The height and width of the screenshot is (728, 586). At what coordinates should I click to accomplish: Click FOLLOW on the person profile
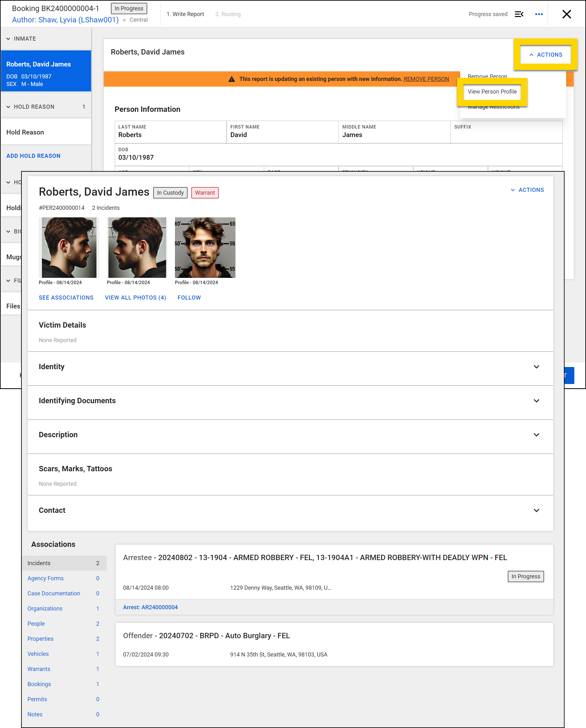click(189, 297)
